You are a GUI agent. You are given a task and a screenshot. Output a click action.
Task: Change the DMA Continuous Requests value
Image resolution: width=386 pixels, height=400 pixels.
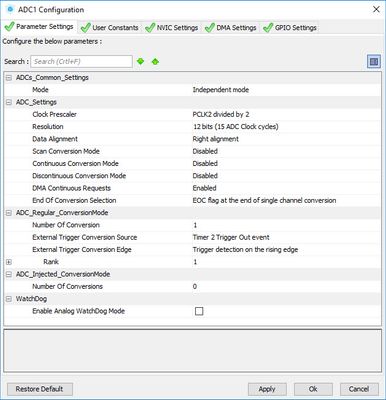[286, 188]
